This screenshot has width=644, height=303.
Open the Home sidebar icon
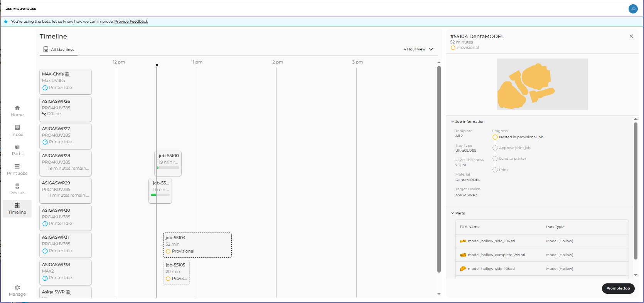(x=17, y=108)
